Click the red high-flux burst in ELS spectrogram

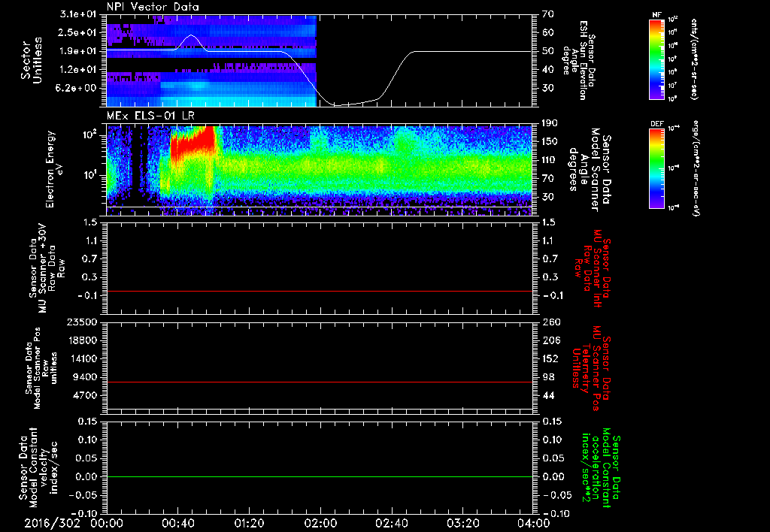[193, 142]
